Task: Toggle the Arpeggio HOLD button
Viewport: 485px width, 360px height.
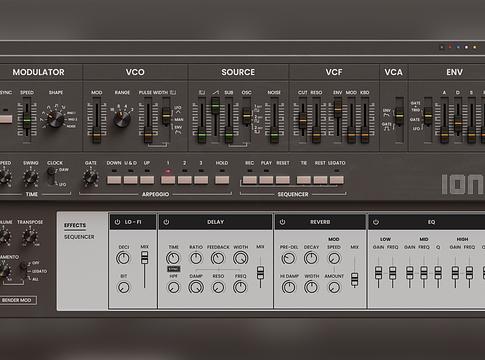Action: pos(222,180)
